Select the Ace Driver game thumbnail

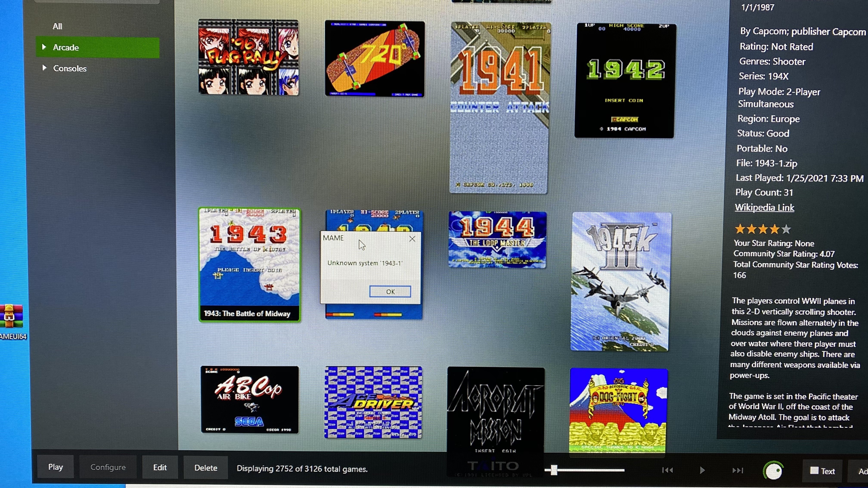coord(373,402)
